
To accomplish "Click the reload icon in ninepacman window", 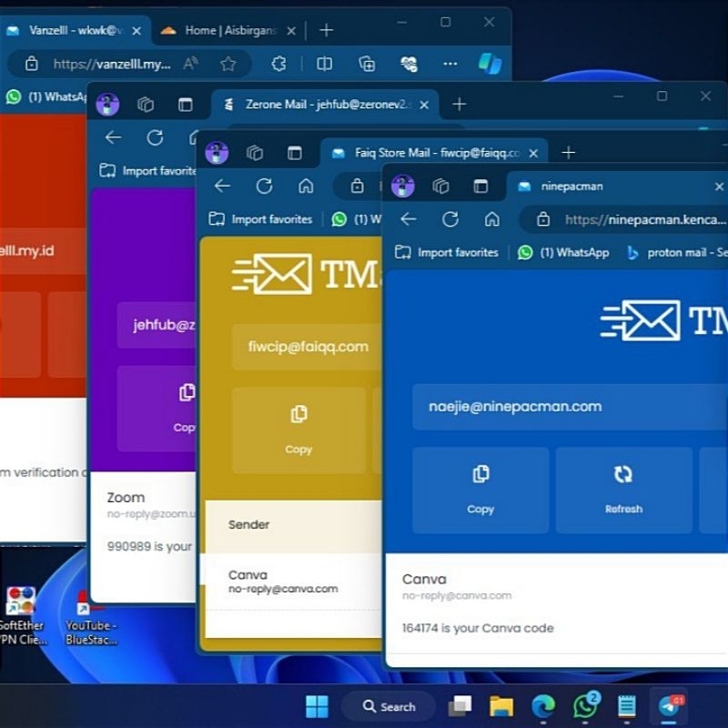I will 450,219.
